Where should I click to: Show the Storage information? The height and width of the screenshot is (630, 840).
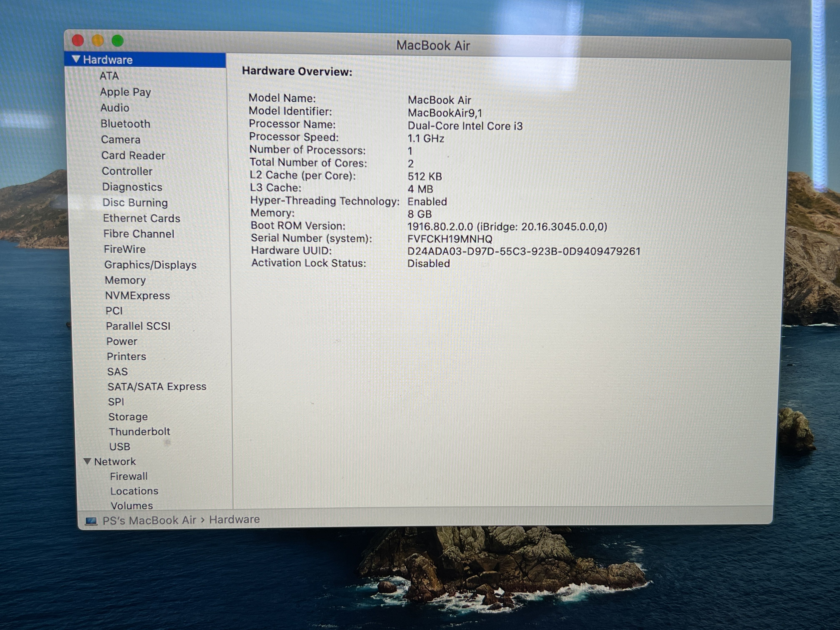click(128, 417)
